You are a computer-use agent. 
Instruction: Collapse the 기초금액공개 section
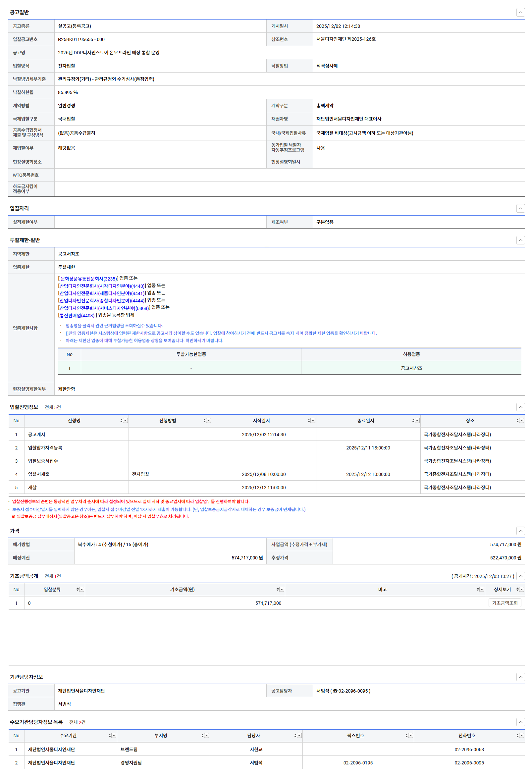[x=520, y=576]
